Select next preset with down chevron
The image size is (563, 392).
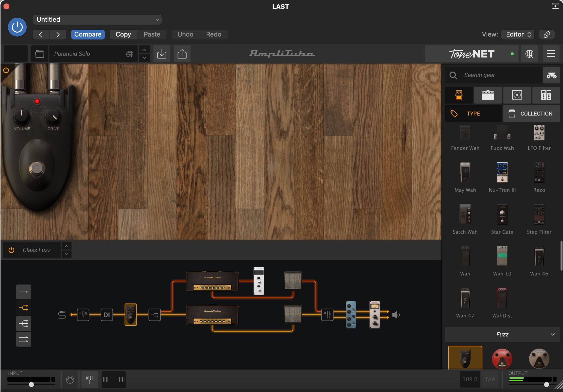[144, 58]
